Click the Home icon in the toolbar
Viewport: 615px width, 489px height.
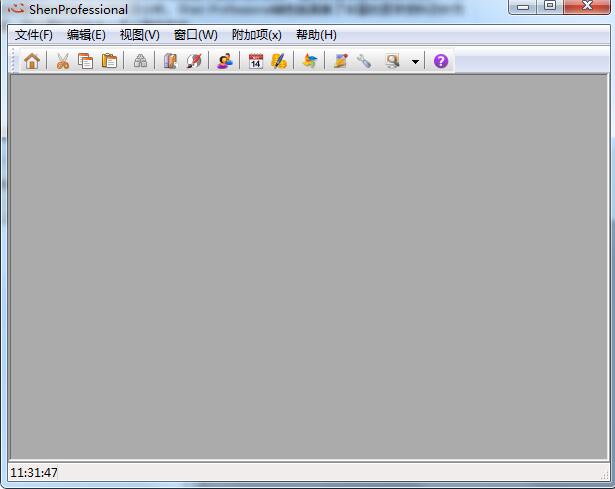click(x=32, y=61)
